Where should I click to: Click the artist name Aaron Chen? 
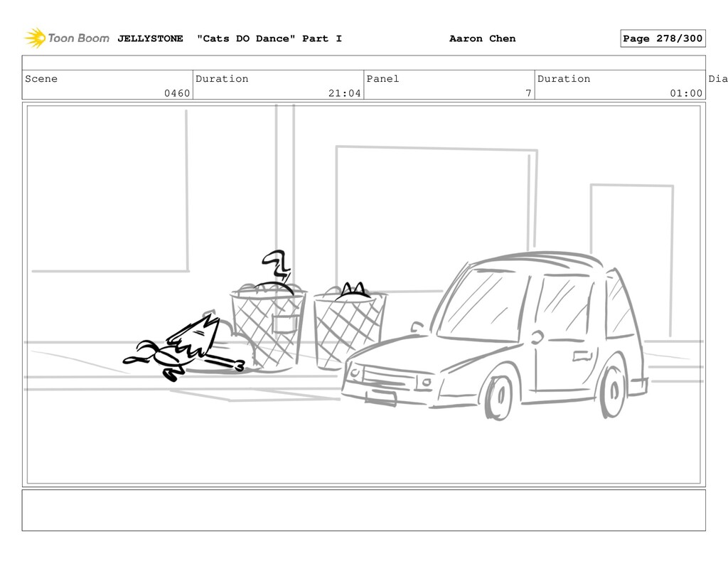pos(483,38)
